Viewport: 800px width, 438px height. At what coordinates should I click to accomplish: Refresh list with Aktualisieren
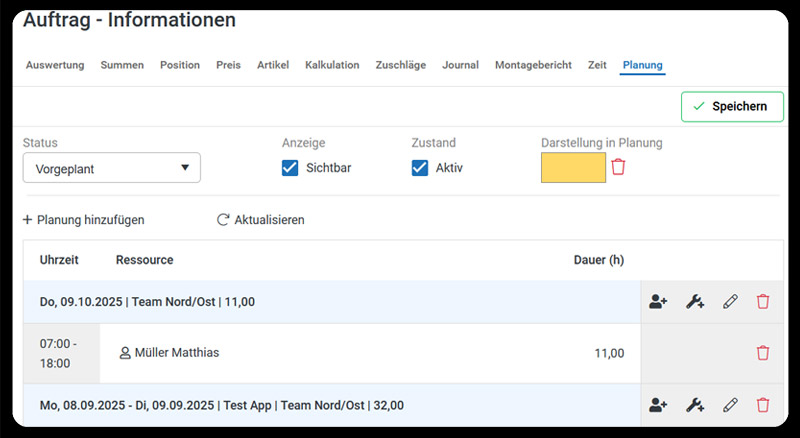(260, 220)
